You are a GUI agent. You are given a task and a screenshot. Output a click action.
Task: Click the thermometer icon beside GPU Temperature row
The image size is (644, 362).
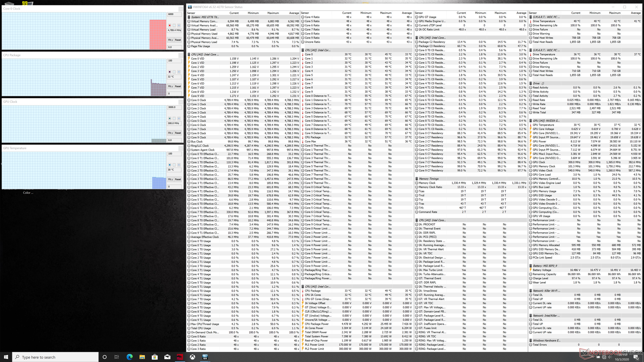[x=531, y=125]
